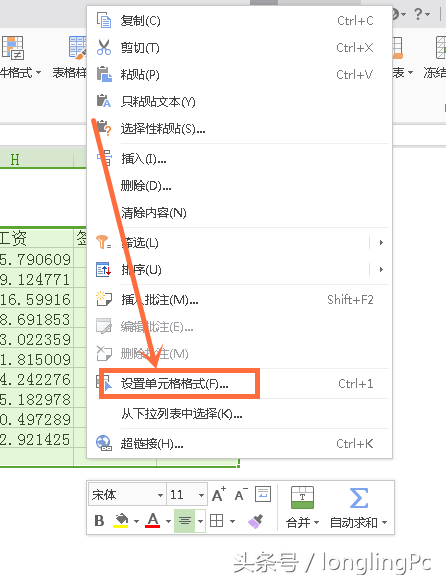Select cell ending in 8.691853
Viewport: 446px width, 585px height.
tap(37, 319)
